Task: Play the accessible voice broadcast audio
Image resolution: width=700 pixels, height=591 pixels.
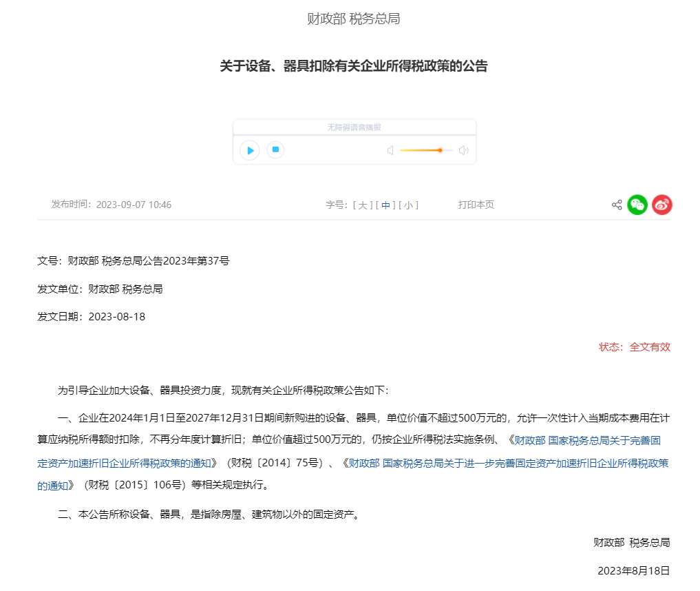Action: pos(249,150)
